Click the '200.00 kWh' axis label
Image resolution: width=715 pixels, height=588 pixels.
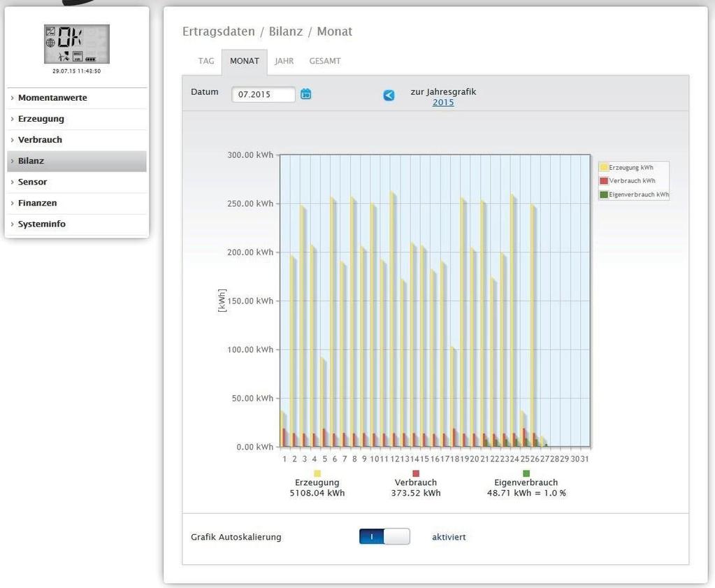click(x=250, y=252)
